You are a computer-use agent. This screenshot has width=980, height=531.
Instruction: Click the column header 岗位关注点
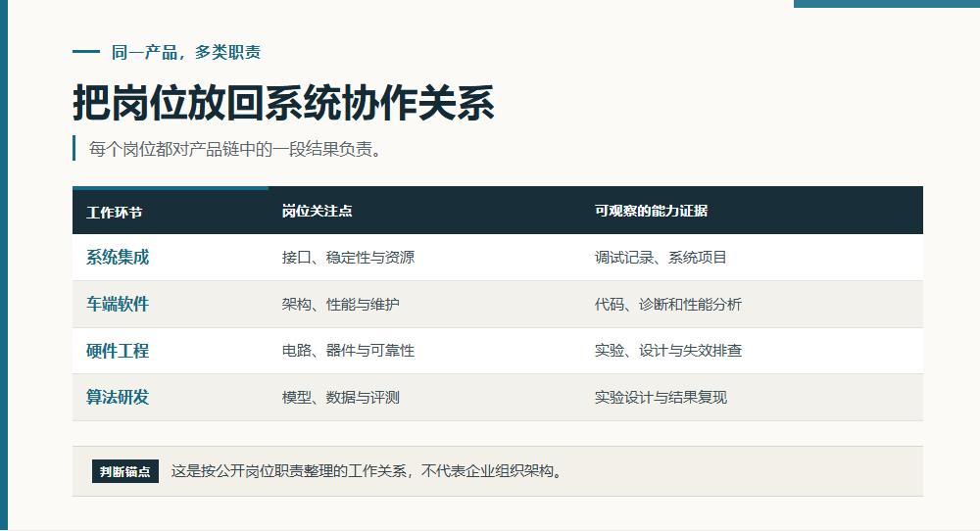click(317, 212)
